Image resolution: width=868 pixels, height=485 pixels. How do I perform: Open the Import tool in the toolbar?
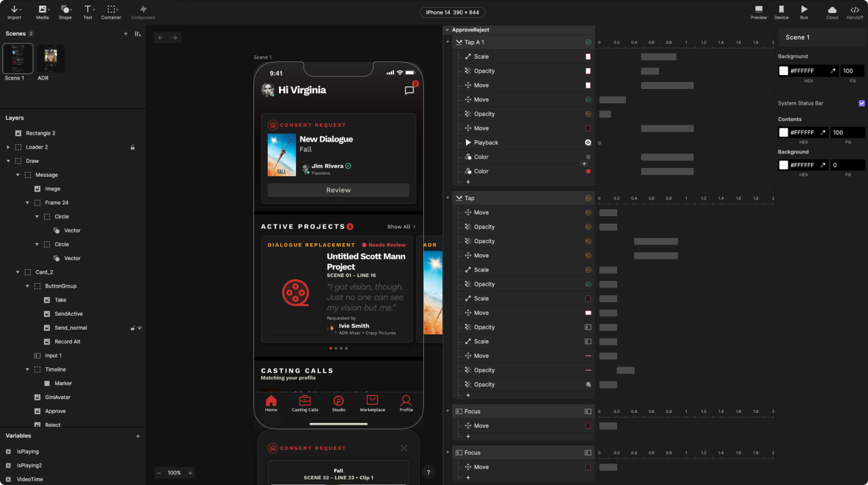pos(14,12)
